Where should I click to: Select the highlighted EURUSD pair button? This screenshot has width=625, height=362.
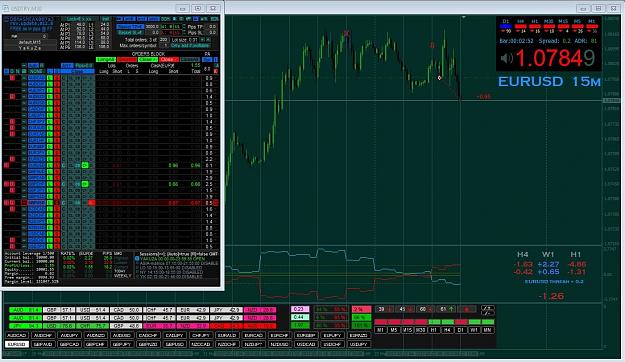click(17, 344)
